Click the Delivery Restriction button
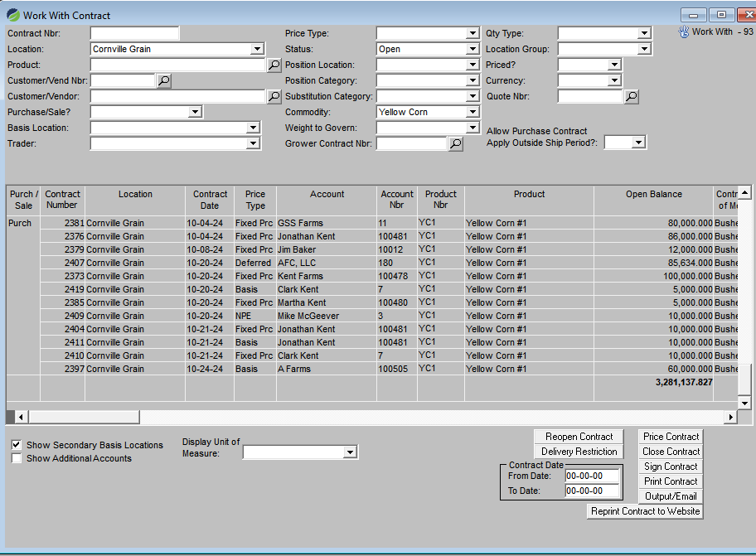Screen dimensions: 756x556 point(579,452)
